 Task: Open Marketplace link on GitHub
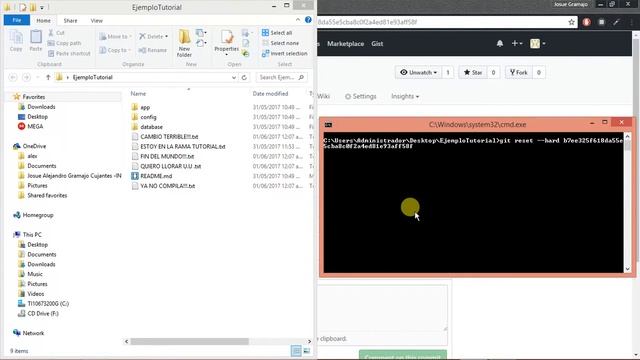pos(345,44)
